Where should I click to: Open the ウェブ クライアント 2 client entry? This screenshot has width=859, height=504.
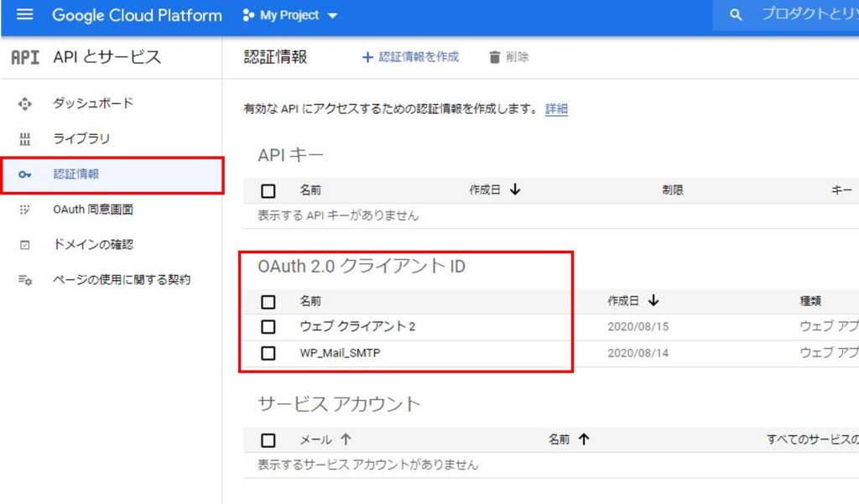(357, 326)
